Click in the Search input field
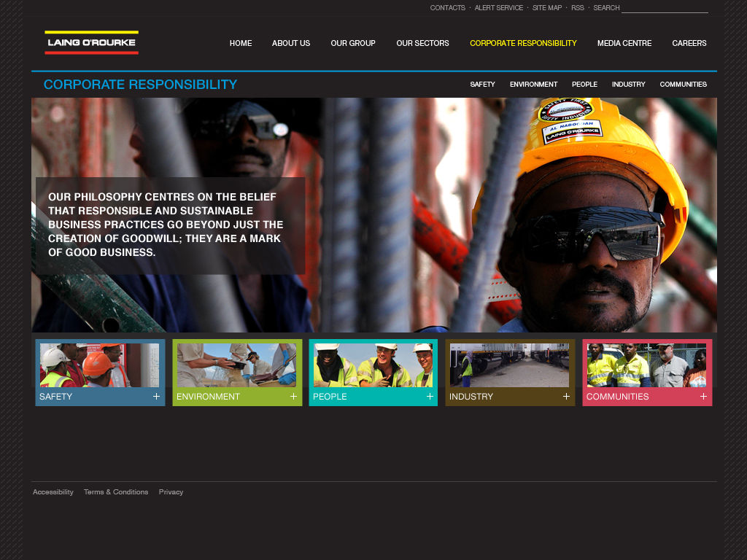Image resolution: width=747 pixels, height=560 pixels. point(664,8)
